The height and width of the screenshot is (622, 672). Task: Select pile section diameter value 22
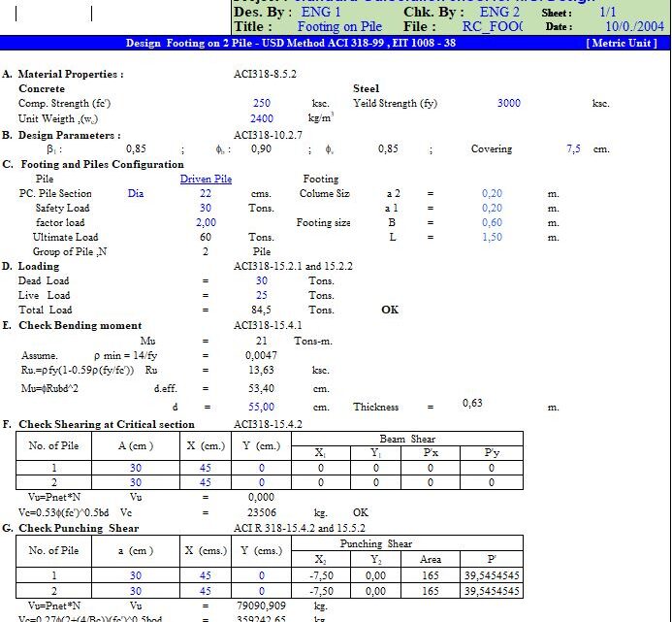pyautogui.click(x=206, y=193)
